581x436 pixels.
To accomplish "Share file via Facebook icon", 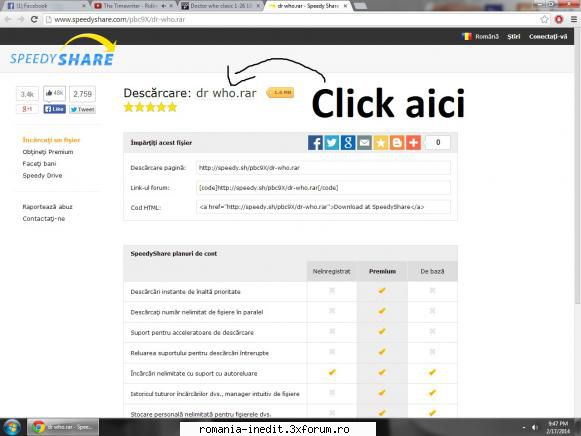I will [x=315, y=143].
